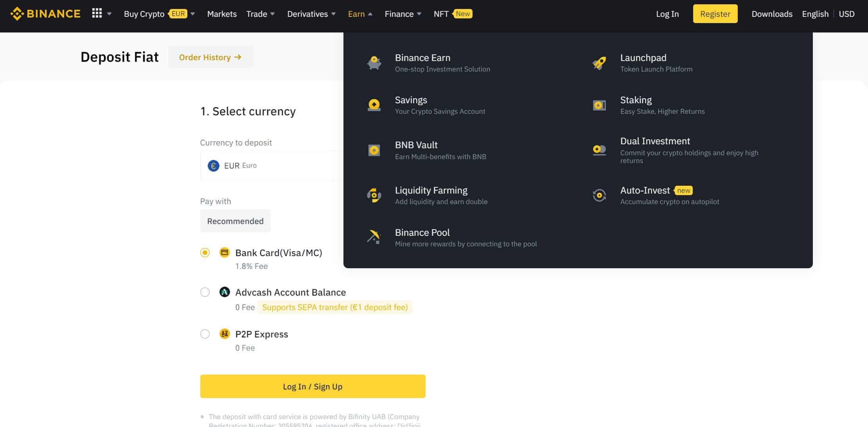The image size is (868, 427).
Task: Open the apps grid icon
Action: coord(97,14)
